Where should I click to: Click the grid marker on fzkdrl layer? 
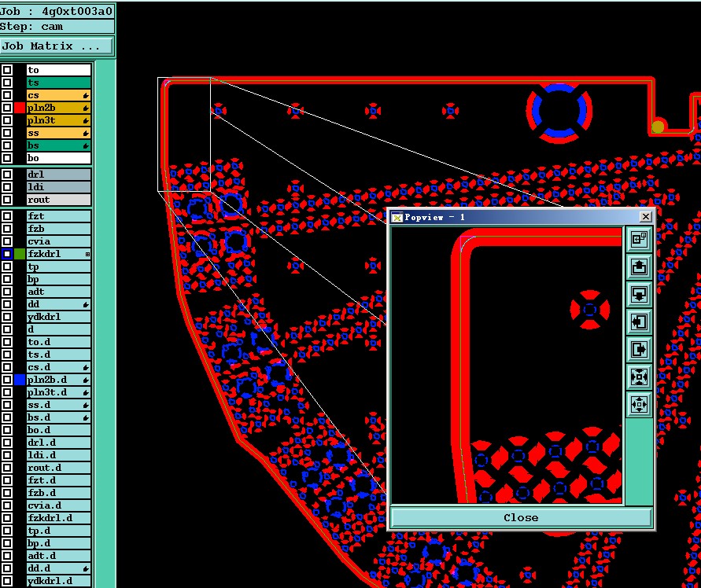(87, 254)
